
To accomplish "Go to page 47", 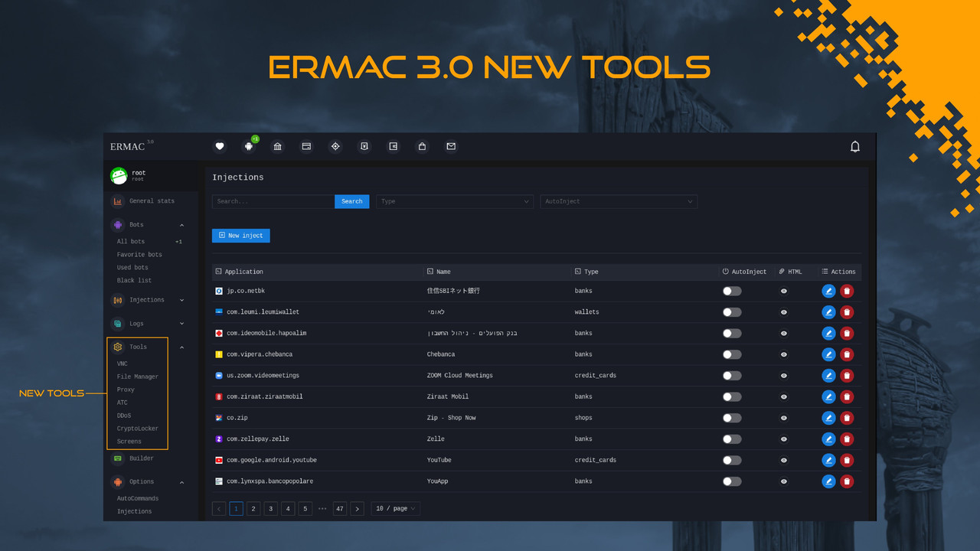I will pos(340,508).
